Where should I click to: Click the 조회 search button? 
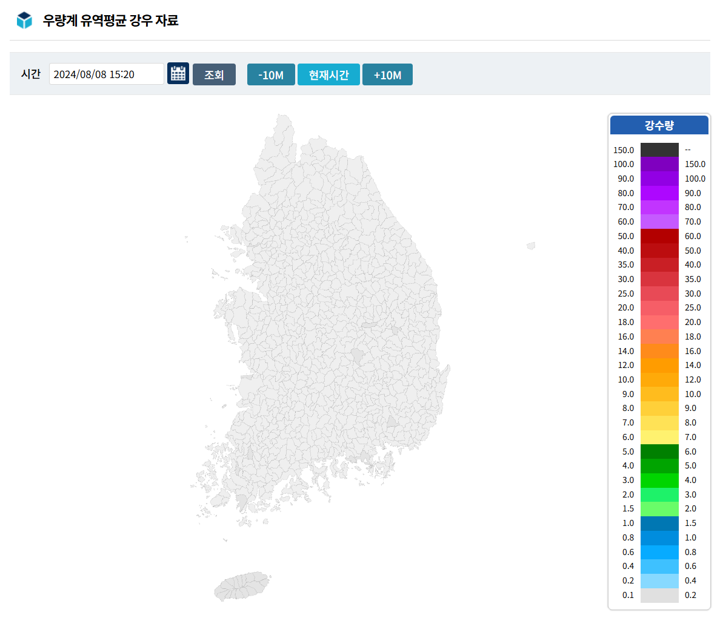[214, 75]
